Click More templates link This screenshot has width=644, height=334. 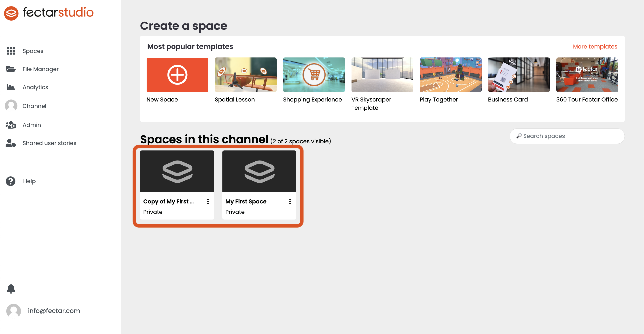pos(595,47)
